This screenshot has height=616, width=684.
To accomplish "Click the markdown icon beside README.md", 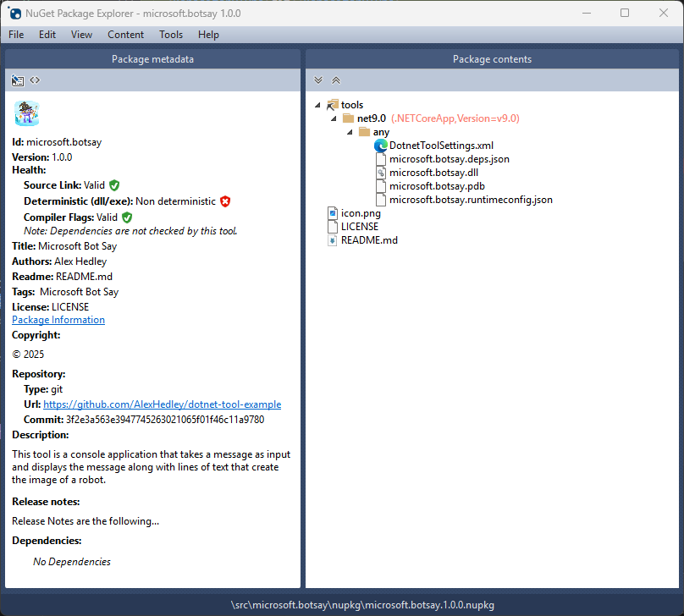I will [333, 240].
